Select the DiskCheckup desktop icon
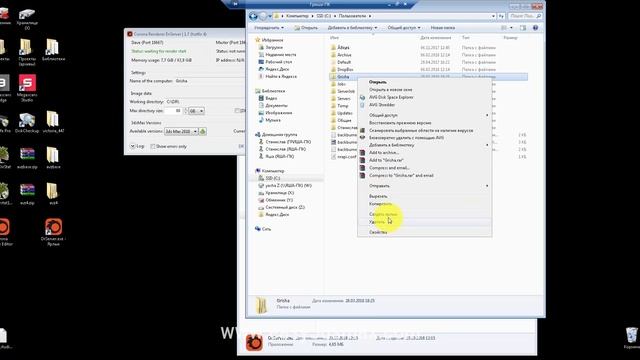 click(27, 123)
